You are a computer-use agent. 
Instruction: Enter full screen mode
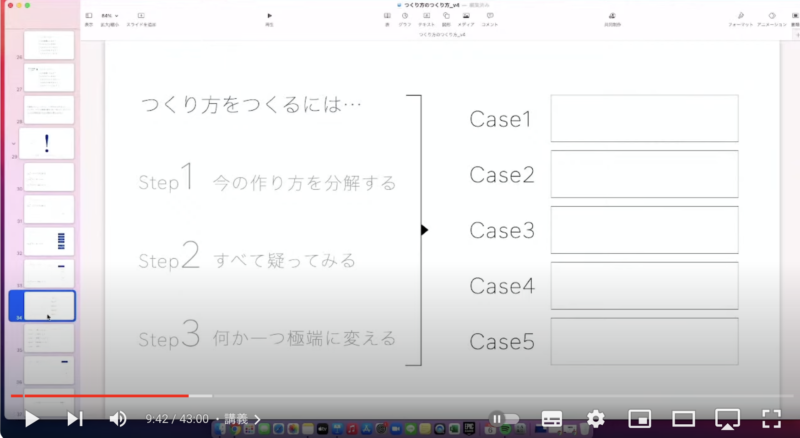tap(771, 419)
